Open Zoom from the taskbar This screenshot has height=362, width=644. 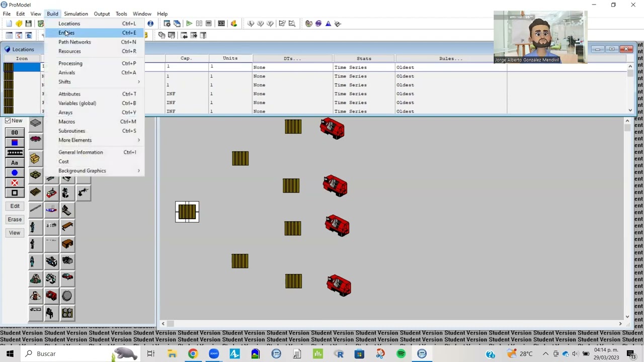(x=214, y=354)
